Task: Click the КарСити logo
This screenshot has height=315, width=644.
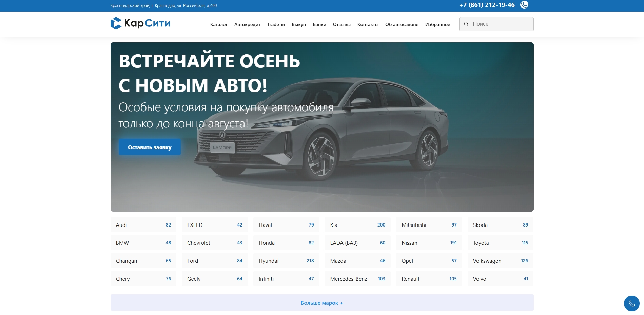Action: [140, 23]
